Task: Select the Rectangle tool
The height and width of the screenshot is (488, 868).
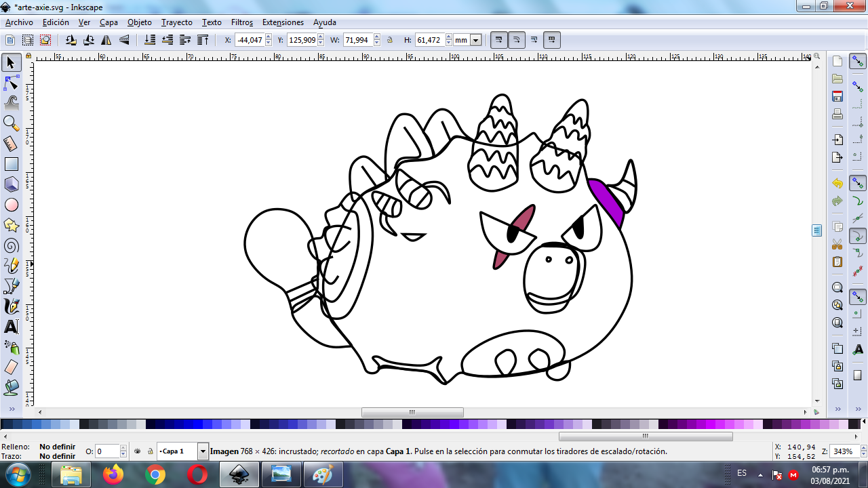Action: [x=11, y=164]
